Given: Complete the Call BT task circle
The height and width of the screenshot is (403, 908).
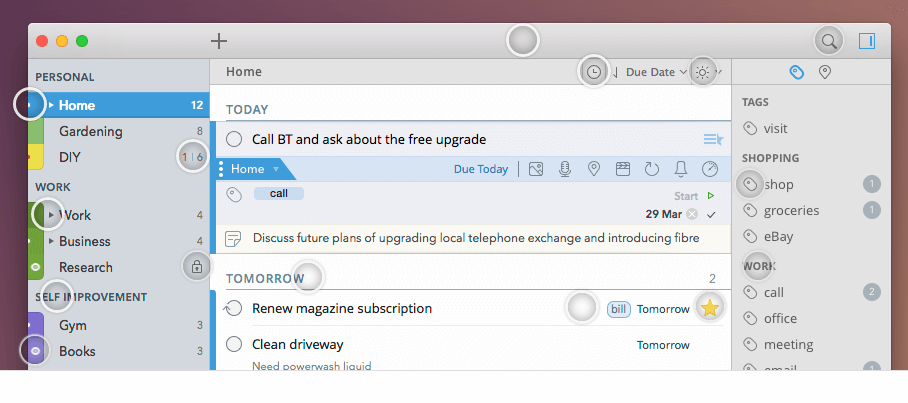Looking at the screenshot, I should click(x=234, y=140).
